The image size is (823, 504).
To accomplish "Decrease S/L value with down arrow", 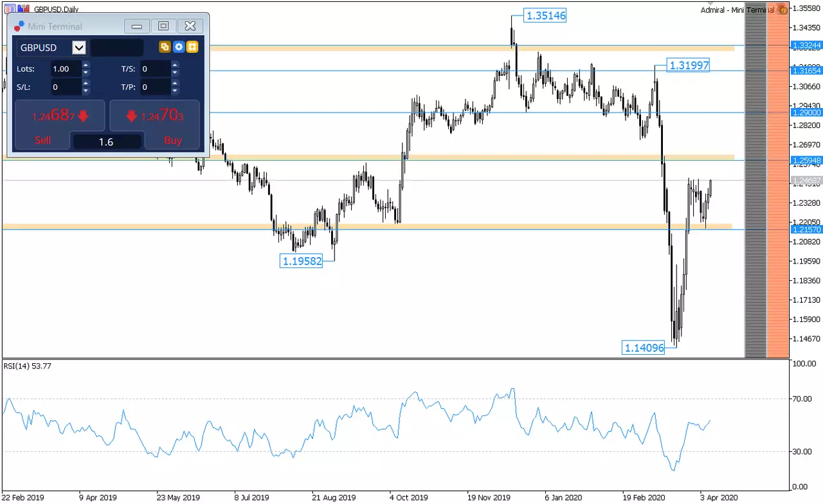I will pyautogui.click(x=86, y=91).
